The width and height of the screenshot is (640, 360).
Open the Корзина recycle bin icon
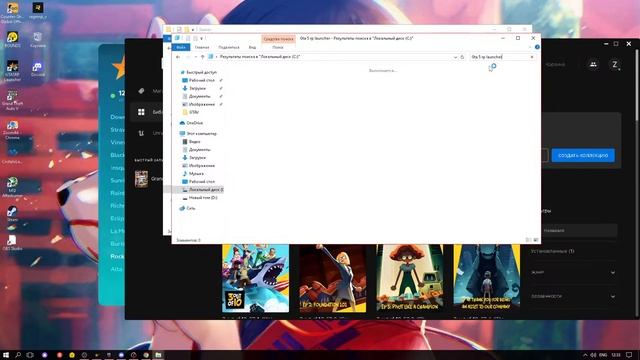pyautogui.click(x=38, y=40)
